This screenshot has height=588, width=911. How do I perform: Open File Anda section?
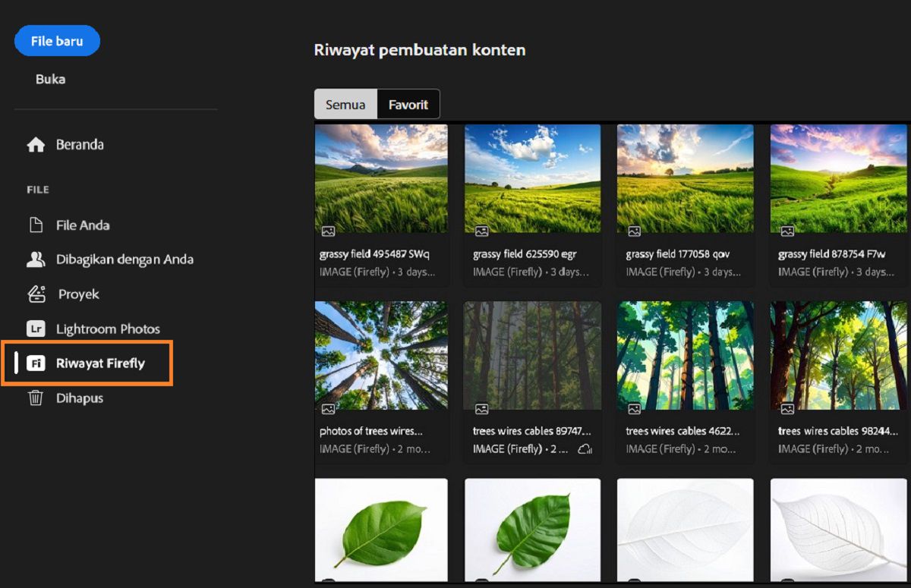83,225
